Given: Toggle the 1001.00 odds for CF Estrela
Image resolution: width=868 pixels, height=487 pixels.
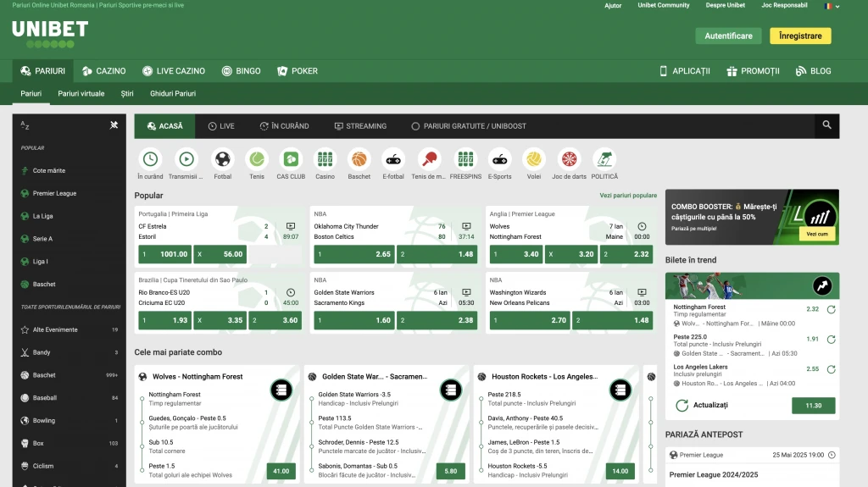Looking at the screenshot, I should [164, 254].
